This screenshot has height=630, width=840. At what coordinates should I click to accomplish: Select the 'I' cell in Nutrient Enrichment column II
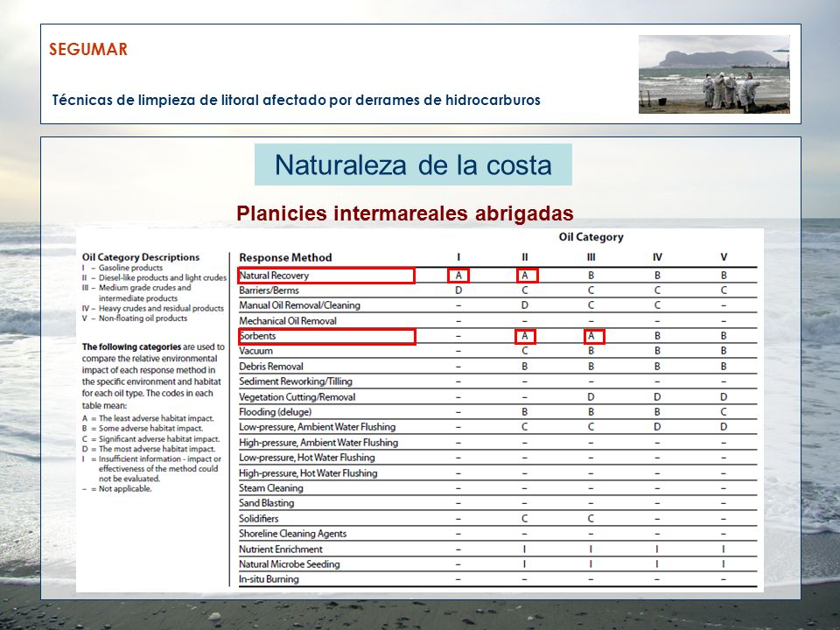(524, 549)
